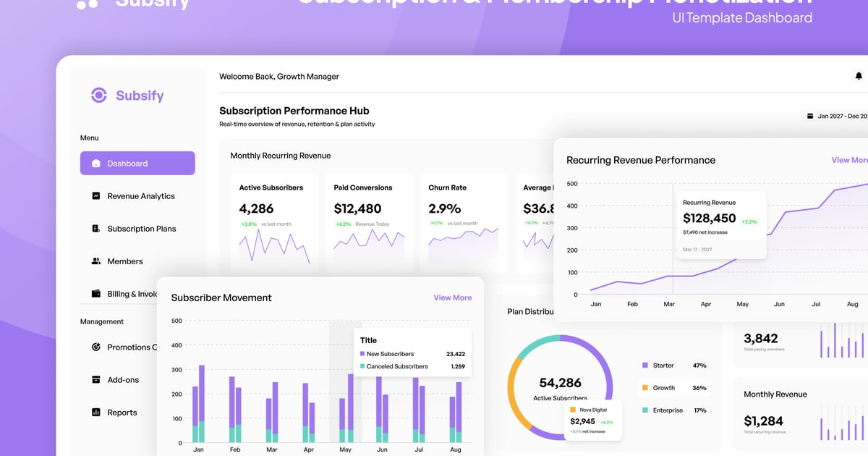Click the Revenue Analytics chart icon
868x456 pixels.
coord(96,196)
